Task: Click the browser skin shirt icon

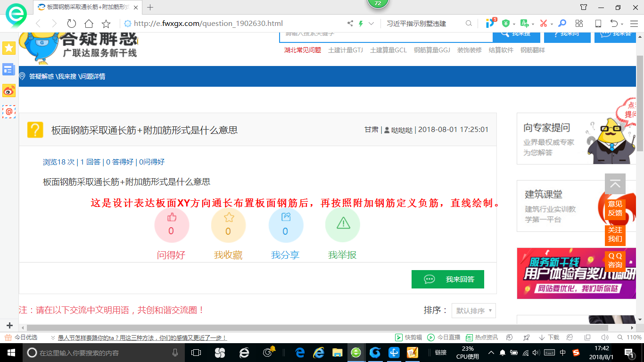Action: tap(584, 7)
